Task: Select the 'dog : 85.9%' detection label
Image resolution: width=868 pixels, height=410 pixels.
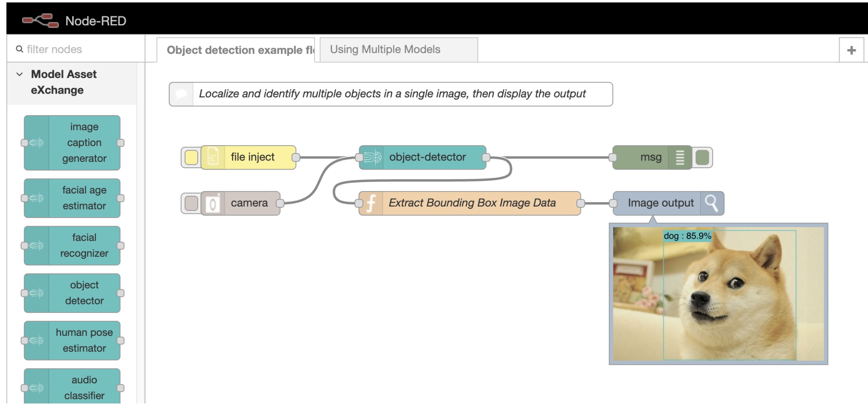Action: pyautogui.click(x=687, y=236)
